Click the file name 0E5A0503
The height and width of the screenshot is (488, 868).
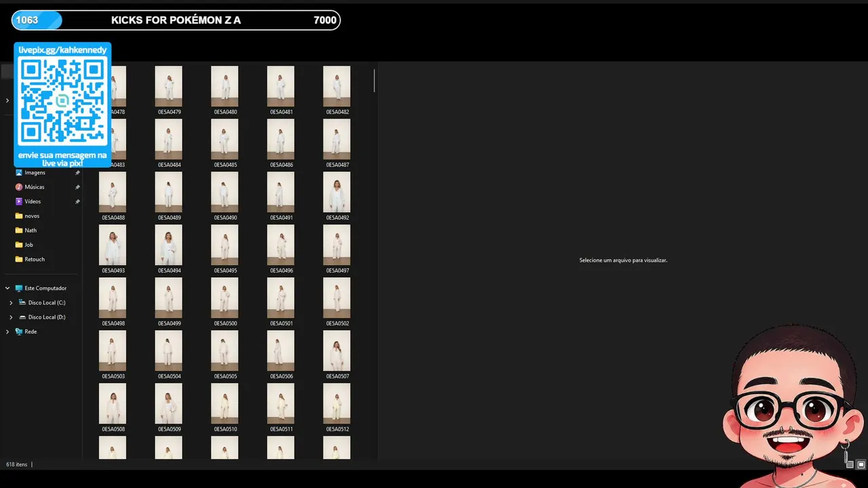113,376
